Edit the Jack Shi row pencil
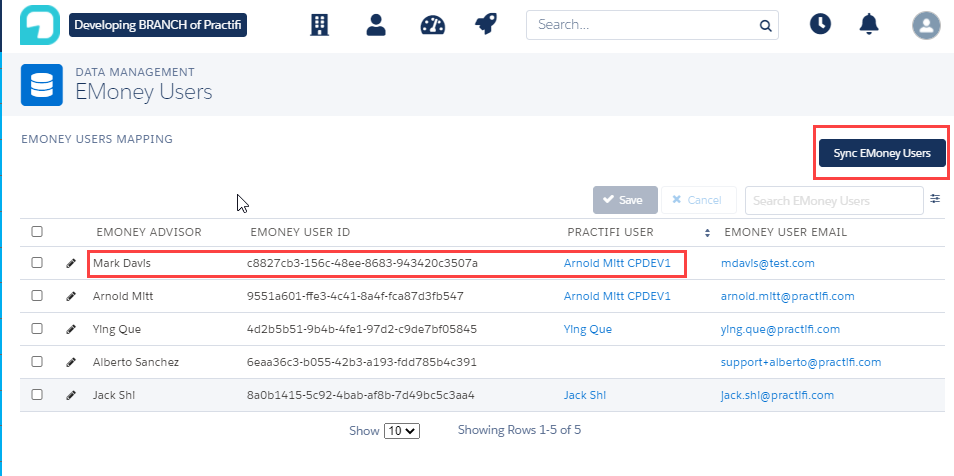The height and width of the screenshot is (476, 954). pos(71,395)
